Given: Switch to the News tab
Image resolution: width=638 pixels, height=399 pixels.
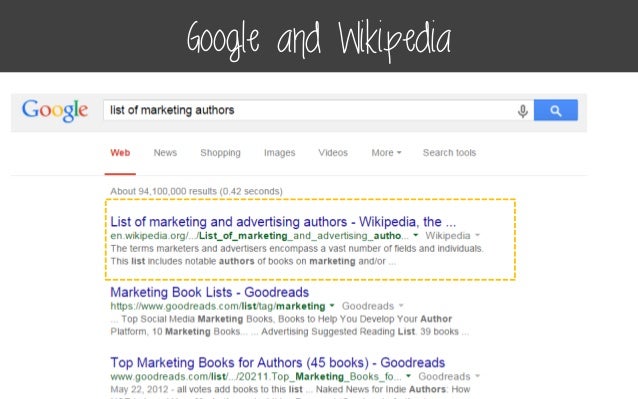Looking at the screenshot, I should point(165,153).
